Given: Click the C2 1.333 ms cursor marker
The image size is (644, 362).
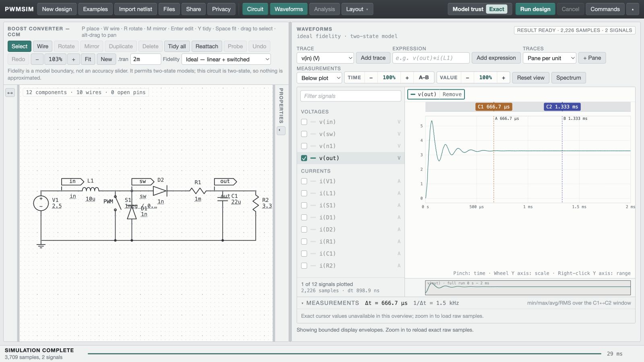Looking at the screenshot, I should click(562, 107).
